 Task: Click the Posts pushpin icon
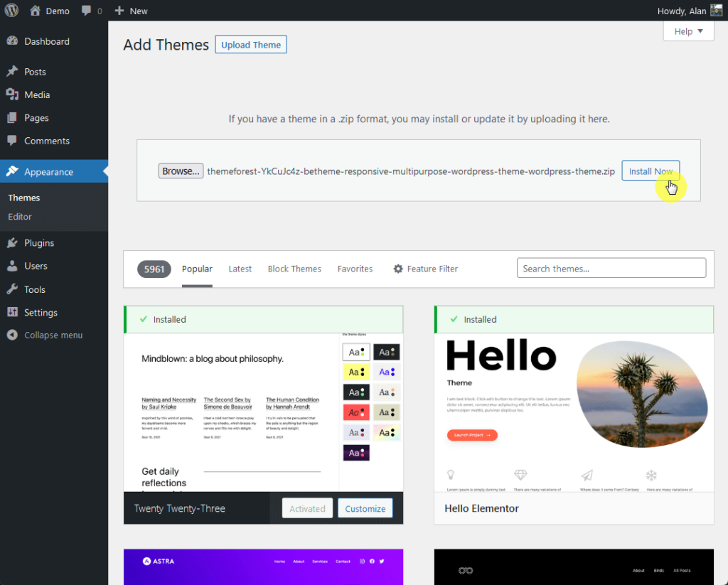tap(13, 72)
